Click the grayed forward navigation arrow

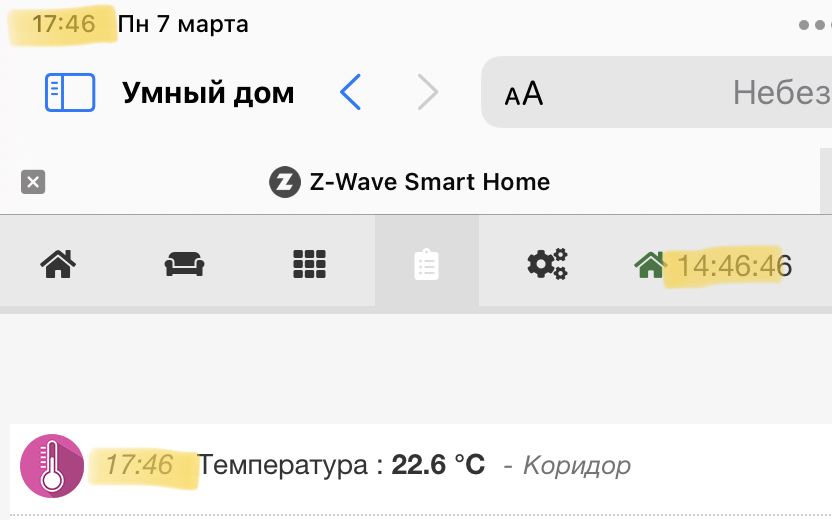pos(427,93)
